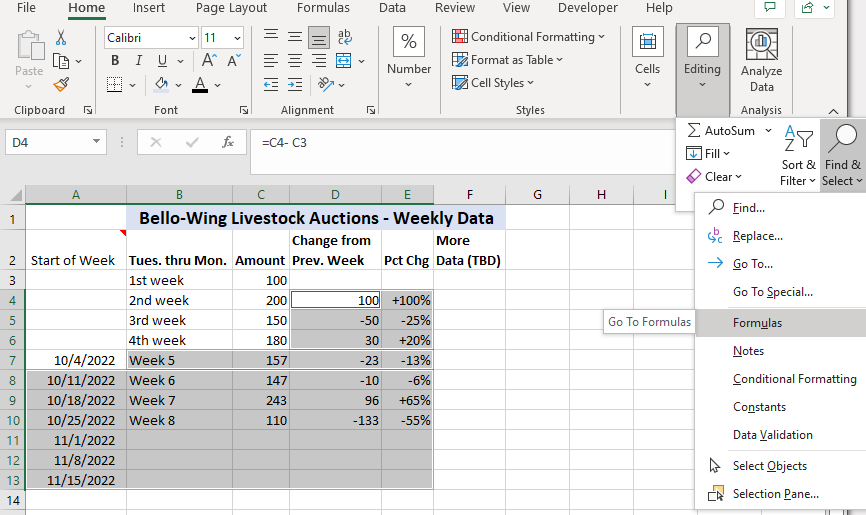Click the Copy icon
866x515 pixels.
61,61
